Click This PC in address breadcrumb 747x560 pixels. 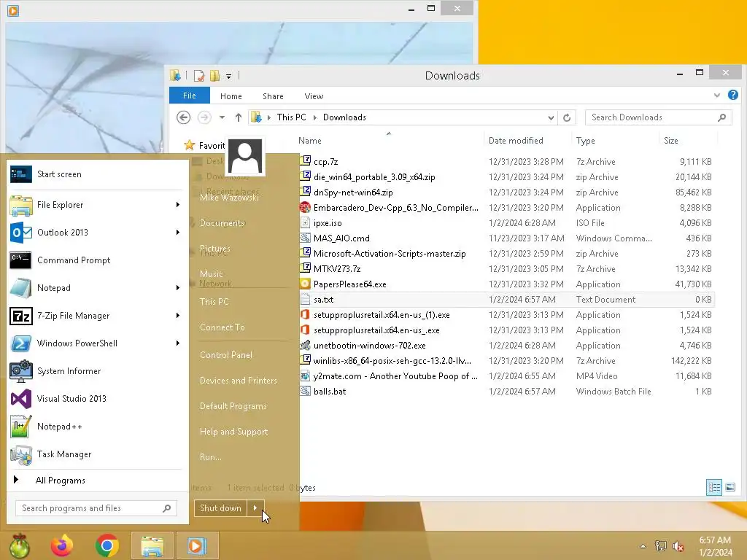pos(292,117)
